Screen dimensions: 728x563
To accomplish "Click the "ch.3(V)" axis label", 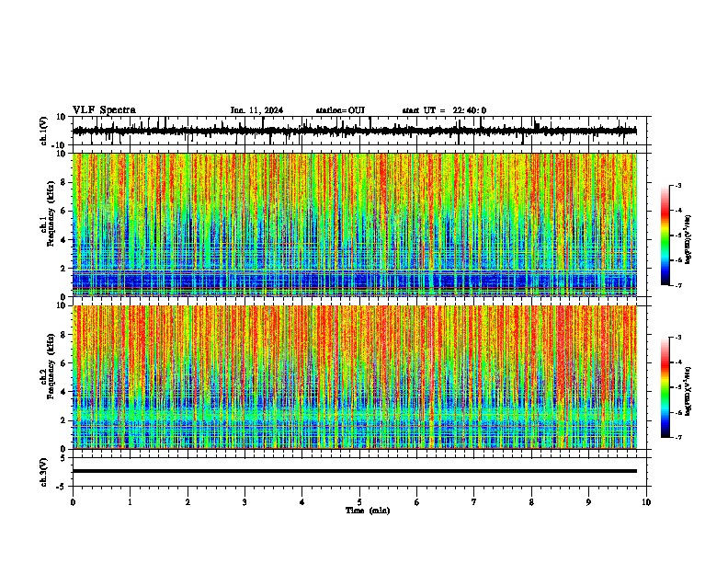I will 44,473.
